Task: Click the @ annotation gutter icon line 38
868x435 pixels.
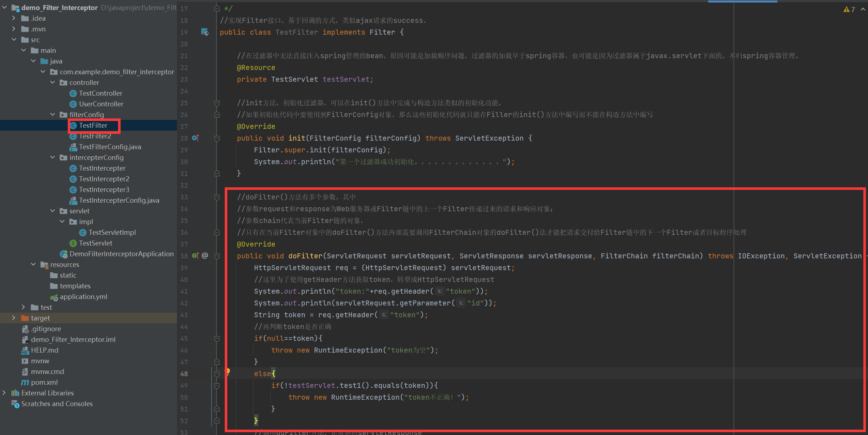Action: pyautogui.click(x=205, y=256)
